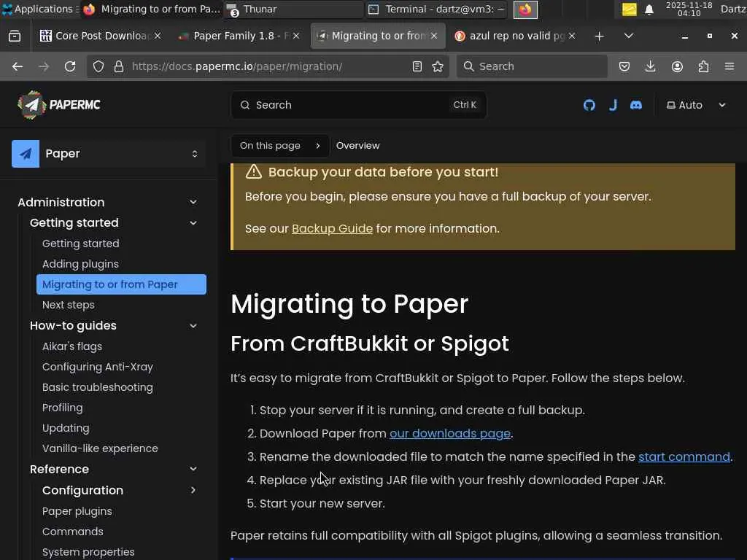
Task: Click the Firefox Search field in toolbar
Action: tap(532, 66)
